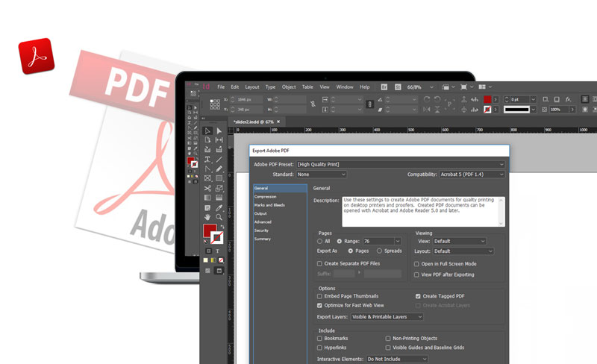Rotate 90° clockwise using control bar icon
This screenshot has width=597, height=364.
tap(427, 99)
